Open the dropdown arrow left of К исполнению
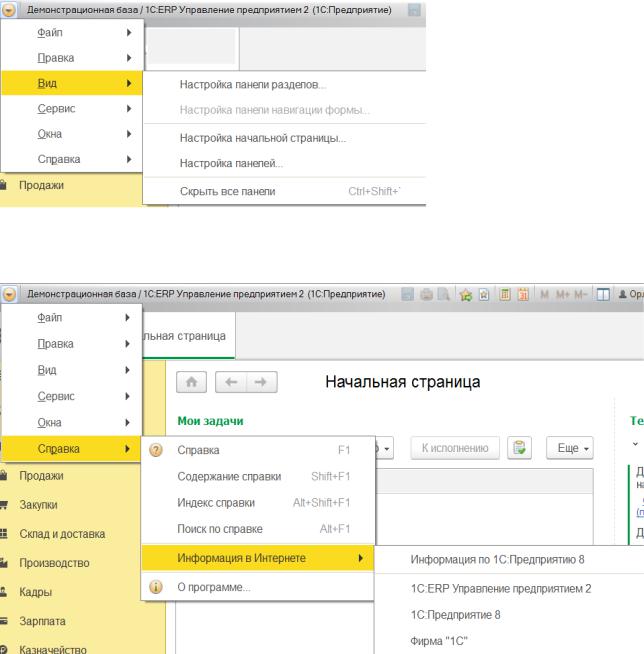This screenshot has width=644, height=654. pos(387,449)
